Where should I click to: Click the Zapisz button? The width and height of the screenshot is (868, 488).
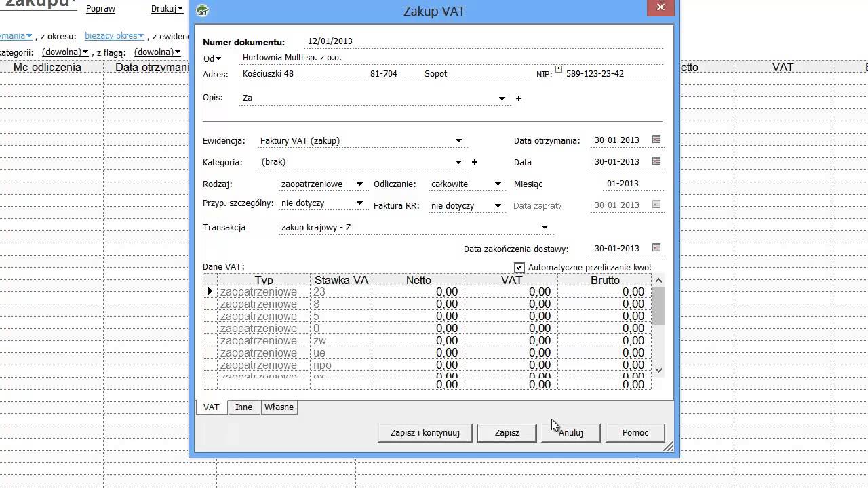(507, 432)
